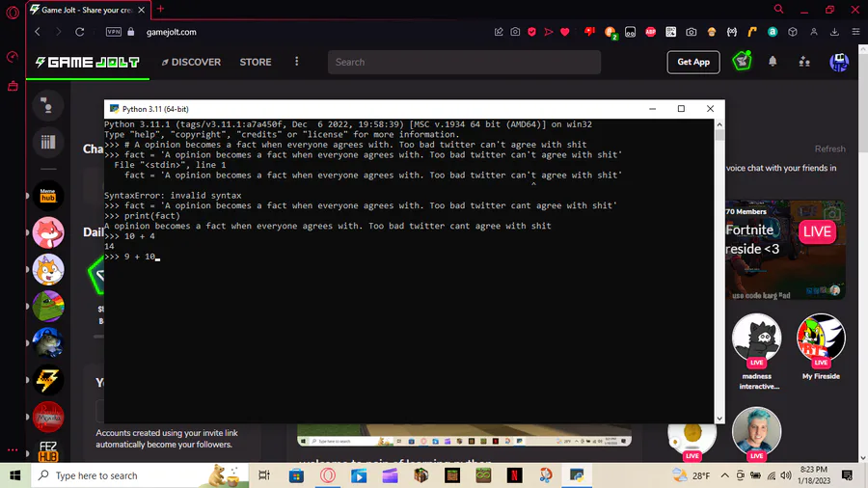
Task: Open Microsoft Store from the taskbar
Action: point(296,475)
